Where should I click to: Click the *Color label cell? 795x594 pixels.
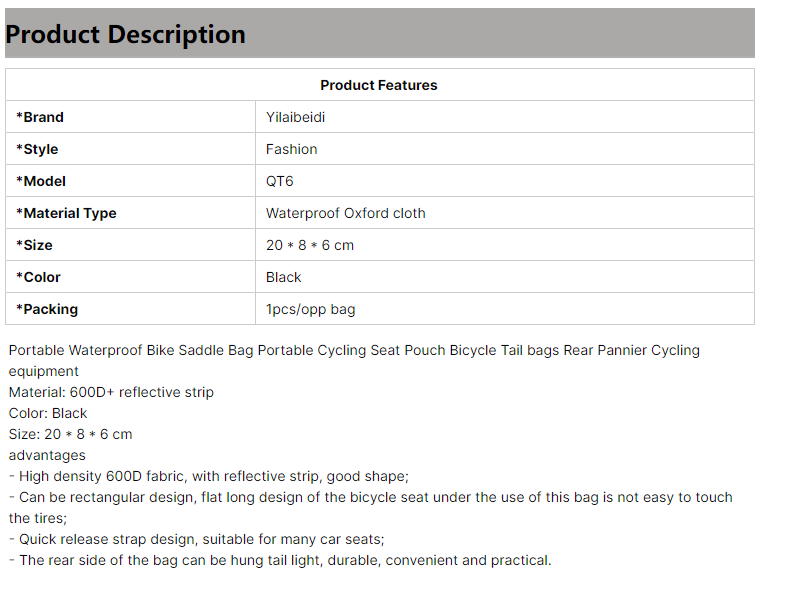click(130, 277)
